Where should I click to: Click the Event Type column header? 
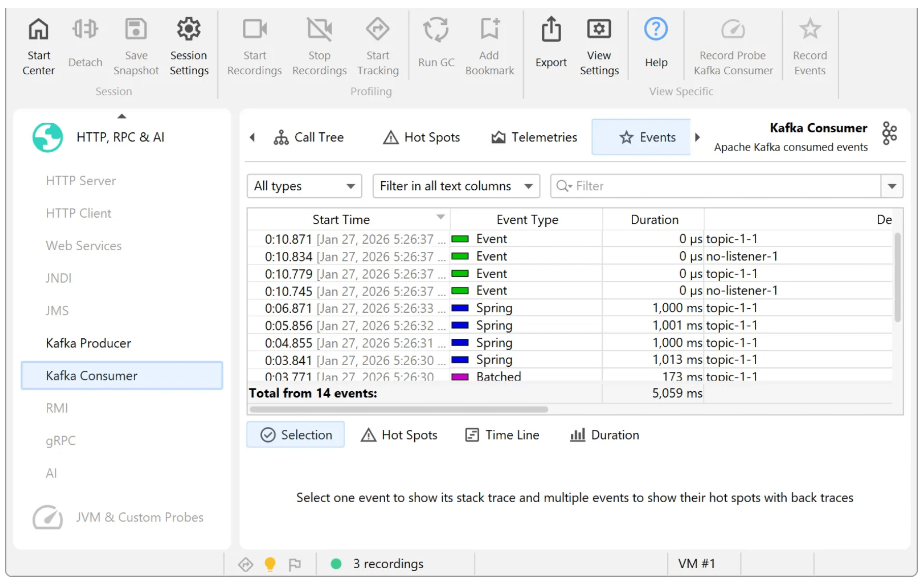coord(527,220)
